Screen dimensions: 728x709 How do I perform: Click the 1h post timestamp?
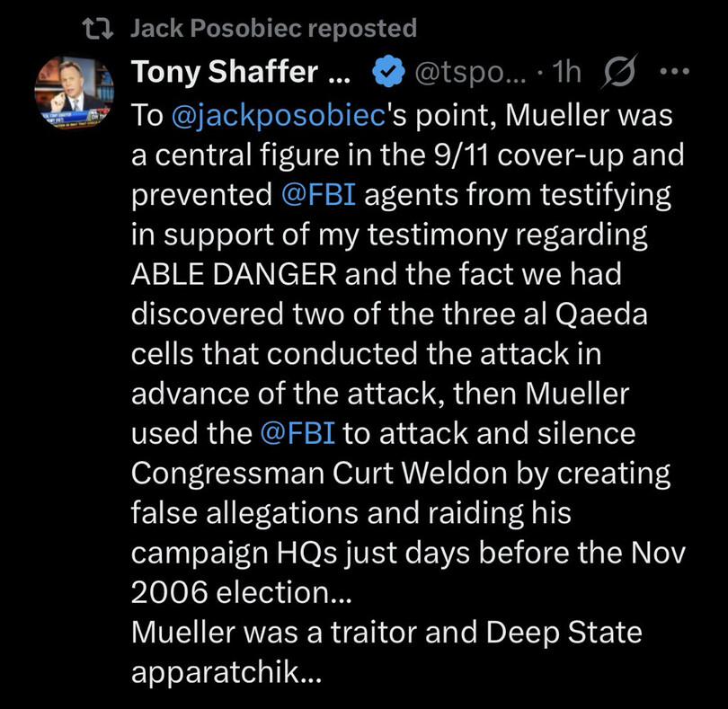(566, 74)
